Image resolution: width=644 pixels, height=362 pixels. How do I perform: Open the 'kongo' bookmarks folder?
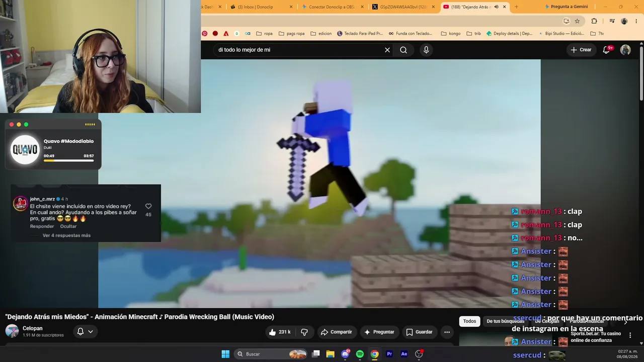coord(451,34)
